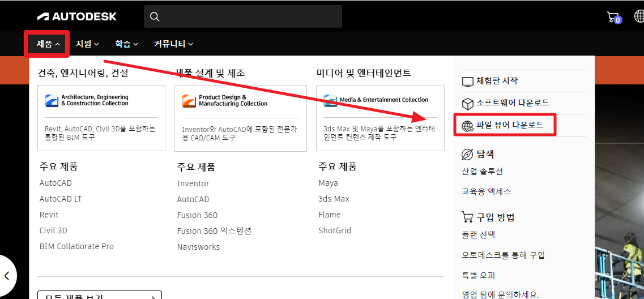This screenshot has height=299, width=644.
Task: Open 교육용 액세스 link
Action: point(487,192)
